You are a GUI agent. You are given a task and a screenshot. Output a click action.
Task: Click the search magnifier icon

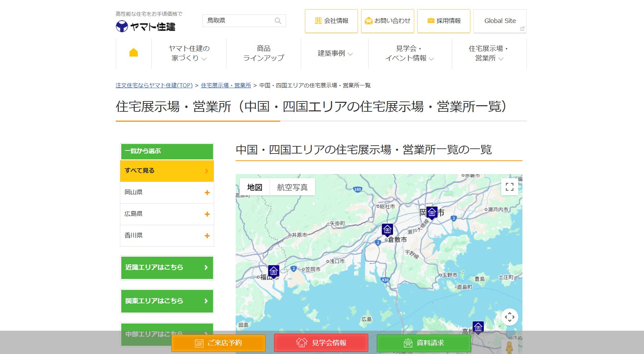278,21
